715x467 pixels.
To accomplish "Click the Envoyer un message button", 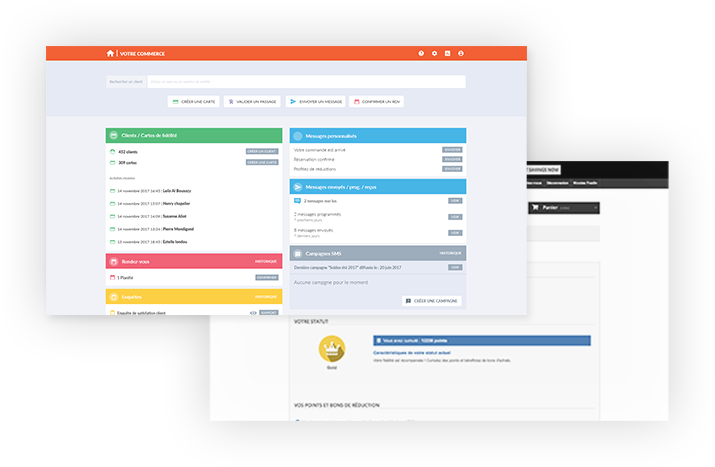I will 316,101.
